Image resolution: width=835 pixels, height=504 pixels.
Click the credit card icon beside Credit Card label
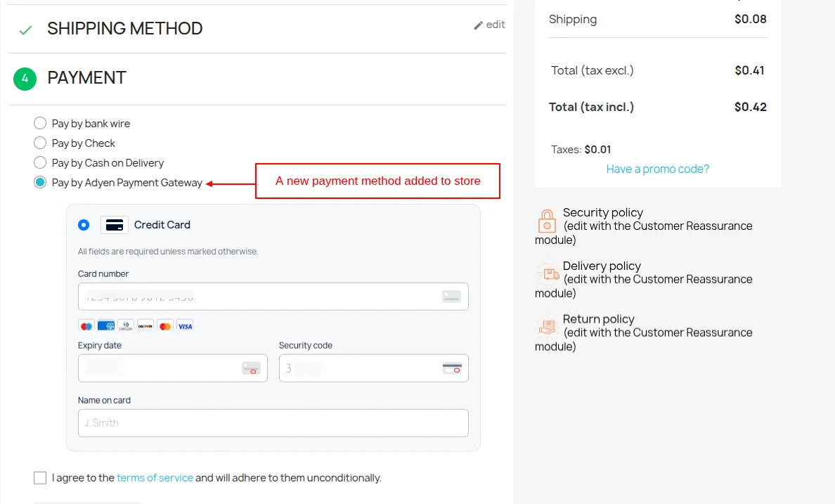pyautogui.click(x=114, y=224)
